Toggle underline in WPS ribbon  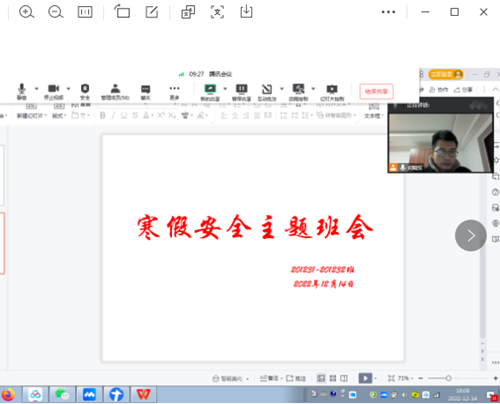[x=124, y=115]
